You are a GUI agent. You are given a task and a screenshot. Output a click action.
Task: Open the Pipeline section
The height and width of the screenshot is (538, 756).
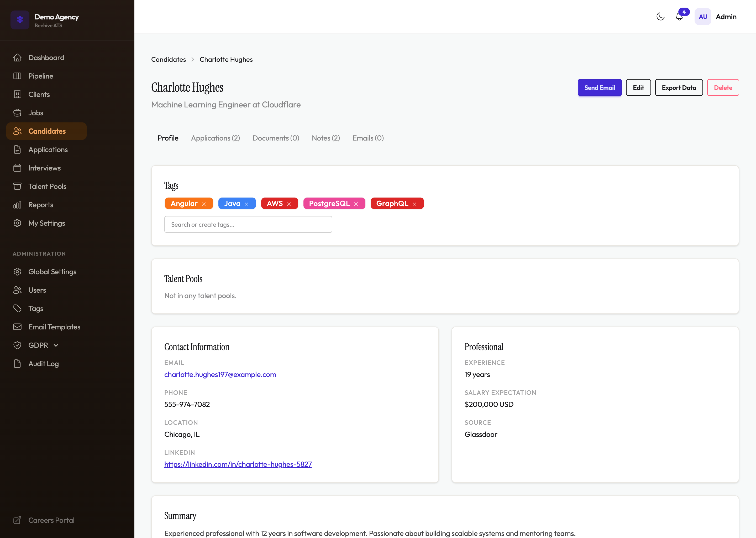pos(40,76)
